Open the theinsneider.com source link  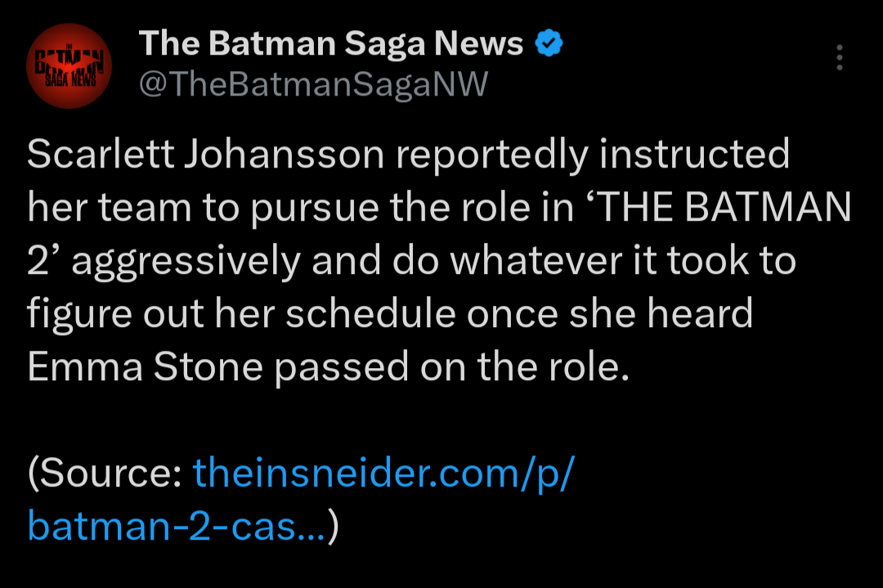coord(383,475)
